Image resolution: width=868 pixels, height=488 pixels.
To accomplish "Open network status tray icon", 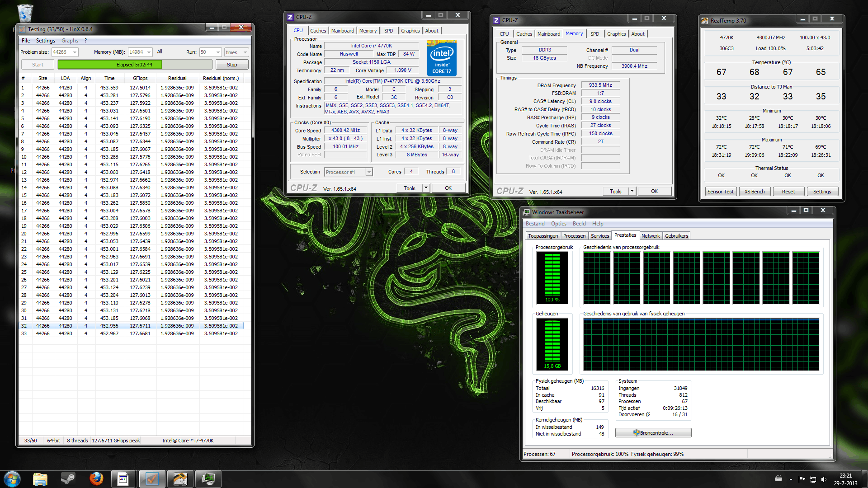I will click(812, 479).
